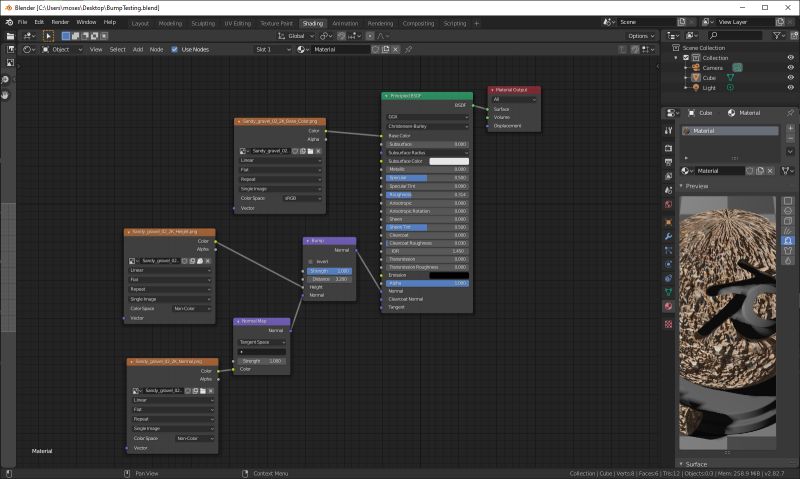
Task: Open the Texture properties checker tab
Action: (x=668, y=324)
